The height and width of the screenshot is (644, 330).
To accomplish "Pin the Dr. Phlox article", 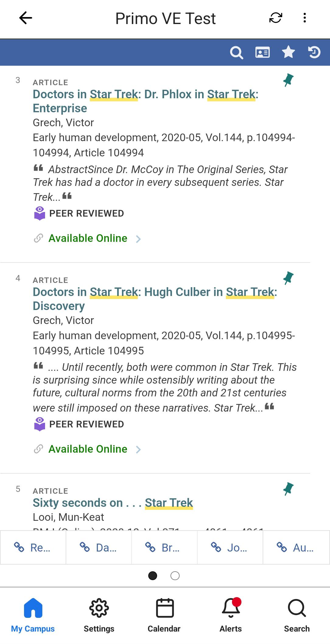I will point(288,80).
